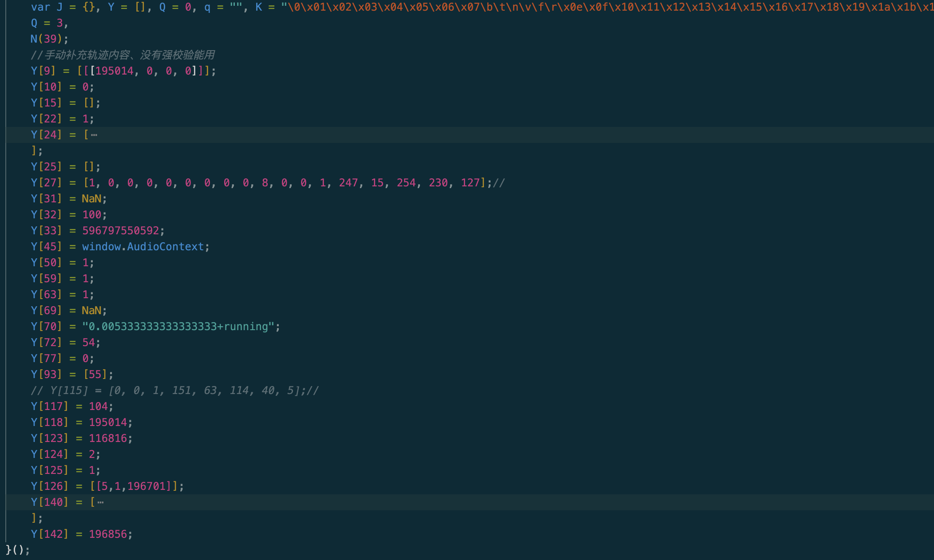Click NaN value on Y[69] line
The image size is (934, 560).
pos(91,311)
